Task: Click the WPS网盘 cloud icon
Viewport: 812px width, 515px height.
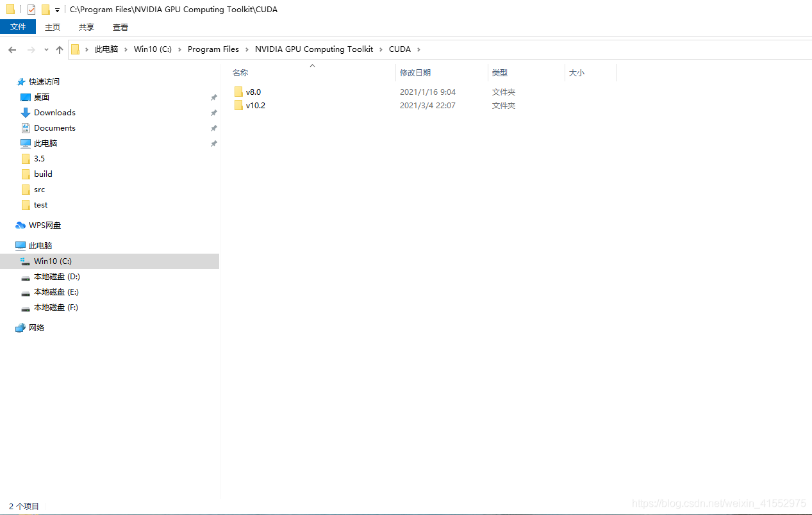Action: [x=21, y=225]
